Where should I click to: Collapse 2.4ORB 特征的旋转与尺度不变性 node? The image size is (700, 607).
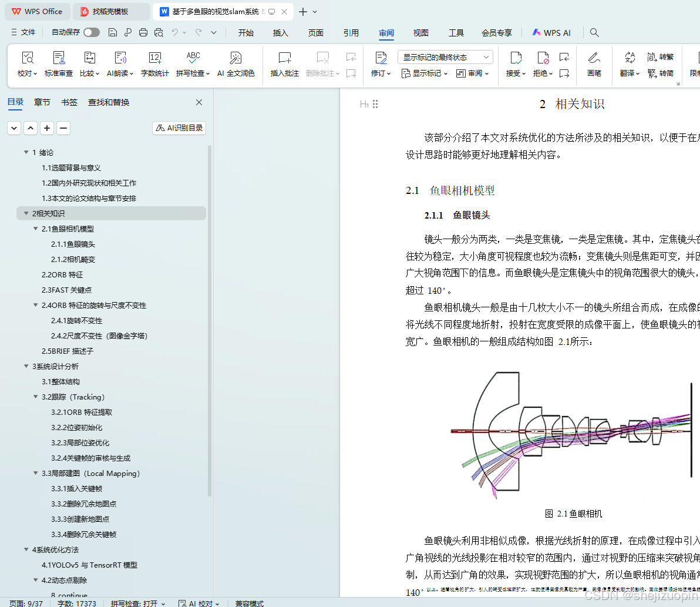(36, 305)
